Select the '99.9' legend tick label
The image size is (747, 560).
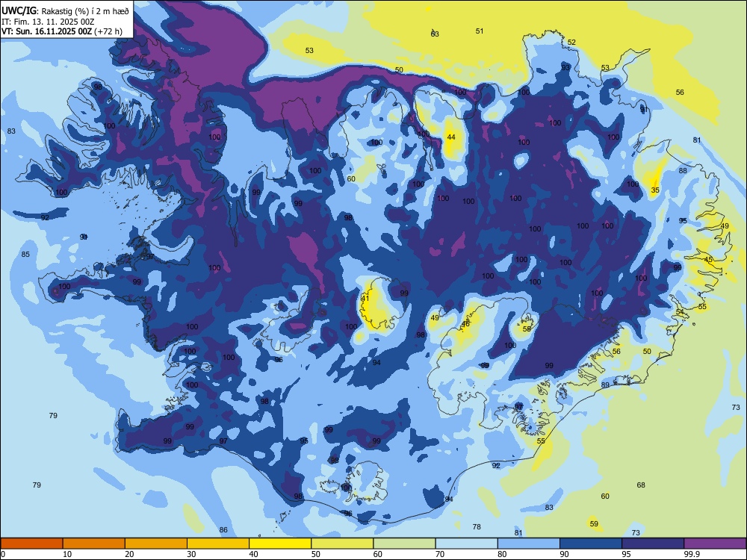pos(692,554)
